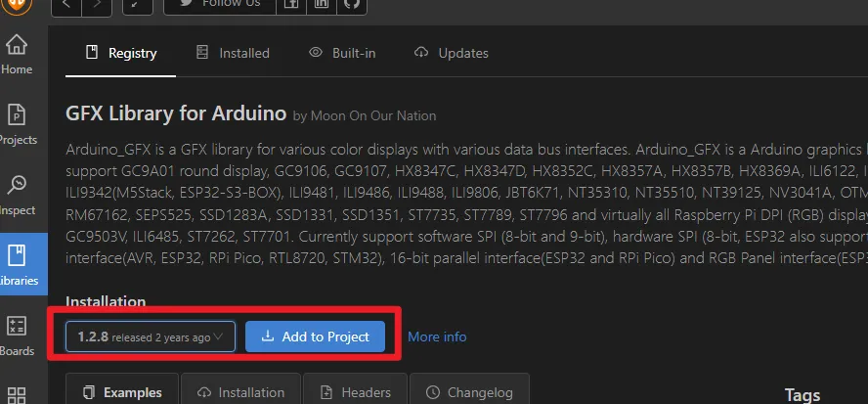
Task: Click the Tags heading
Action: pyautogui.click(x=803, y=395)
